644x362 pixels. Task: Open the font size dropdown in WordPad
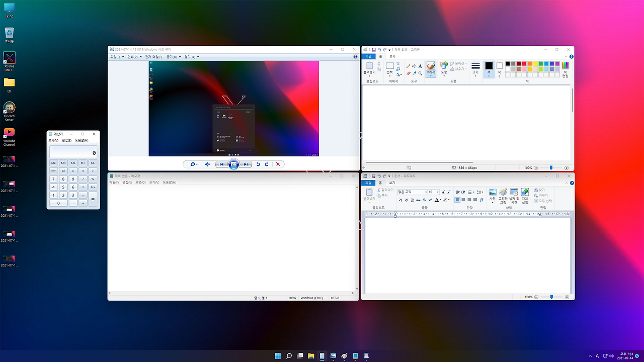pyautogui.click(x=438, y=191)
